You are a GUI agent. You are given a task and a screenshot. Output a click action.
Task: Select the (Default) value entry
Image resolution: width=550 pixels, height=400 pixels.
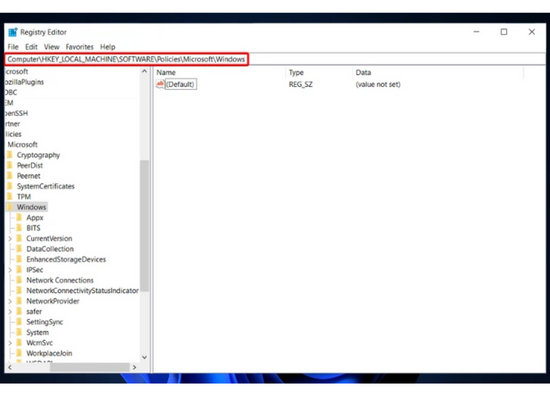tap(180, 84)
